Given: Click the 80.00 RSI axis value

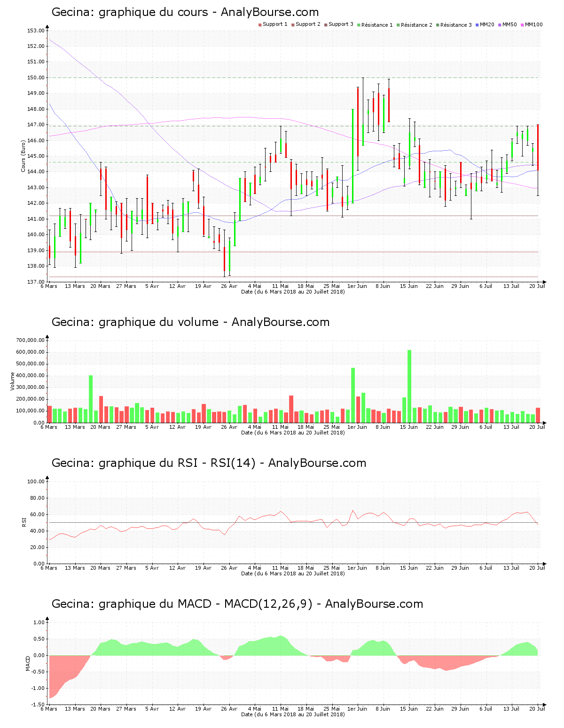Looking at the screenshot, I should 37,498.
